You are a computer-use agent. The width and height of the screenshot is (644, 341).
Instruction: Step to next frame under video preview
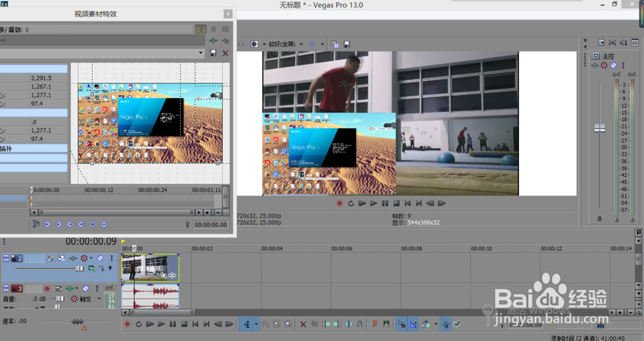pyautogui.click(x=442, y=203)
